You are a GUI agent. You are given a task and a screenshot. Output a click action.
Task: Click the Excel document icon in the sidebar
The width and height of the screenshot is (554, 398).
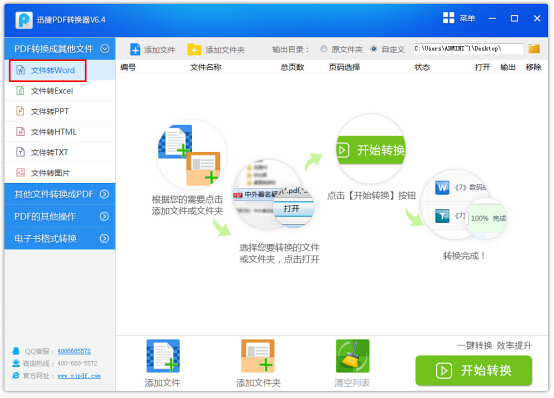pos(20,90)
